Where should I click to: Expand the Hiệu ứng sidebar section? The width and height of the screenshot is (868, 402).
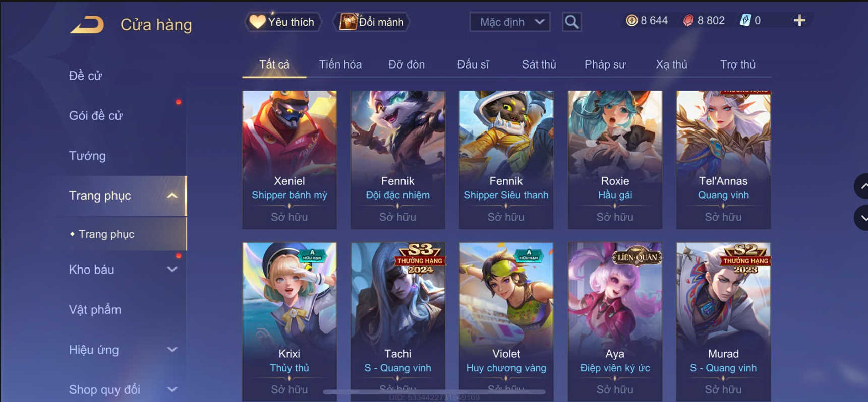172,350
